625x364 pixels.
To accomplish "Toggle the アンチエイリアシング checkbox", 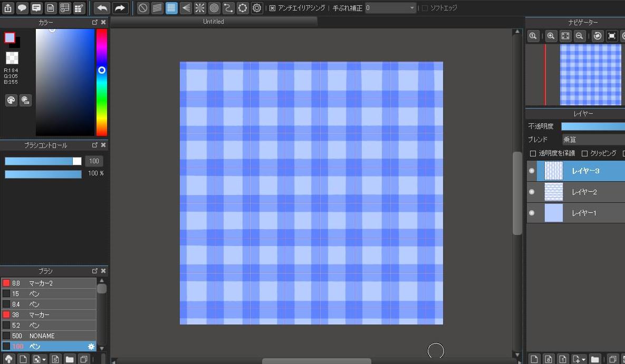I will 272,8.
